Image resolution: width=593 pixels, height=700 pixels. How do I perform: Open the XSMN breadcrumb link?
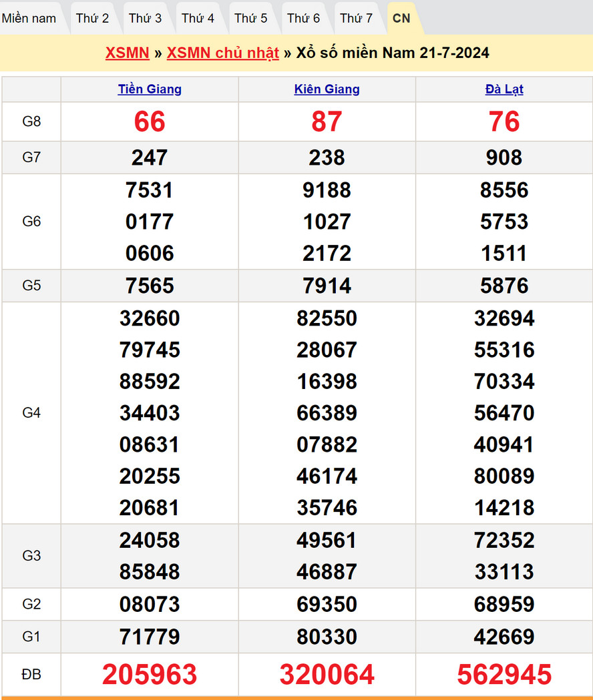point(127,53)
